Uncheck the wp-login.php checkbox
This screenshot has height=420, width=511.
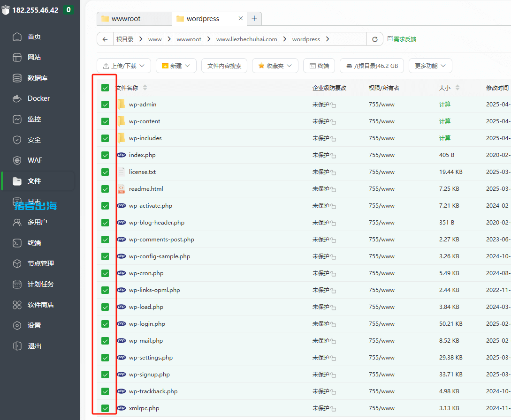(105, 324)
